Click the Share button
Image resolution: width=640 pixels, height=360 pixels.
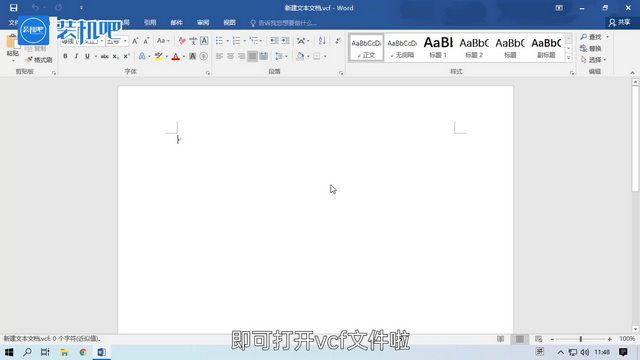[x=619, y=22]
